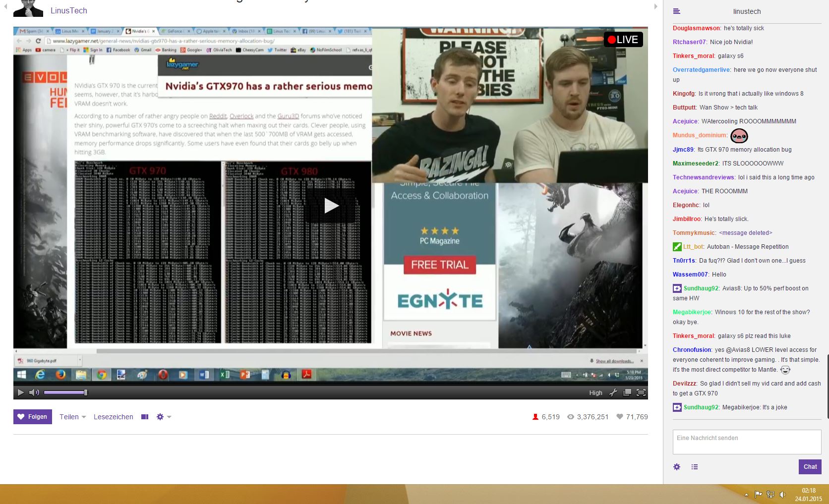829x504 pixels.
Task: Open the LinusTech channel link
Action: (69, 10)
